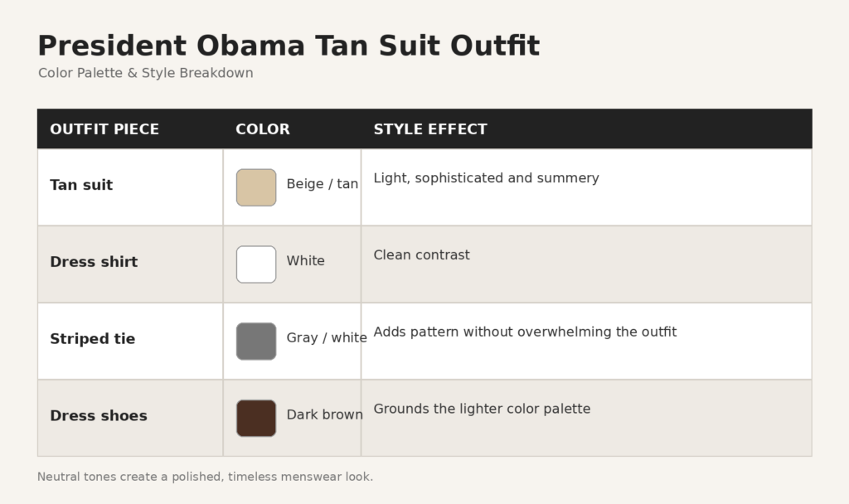Select the Dress shoes row label
Screen dimensions: 849x504
(99, 416)
